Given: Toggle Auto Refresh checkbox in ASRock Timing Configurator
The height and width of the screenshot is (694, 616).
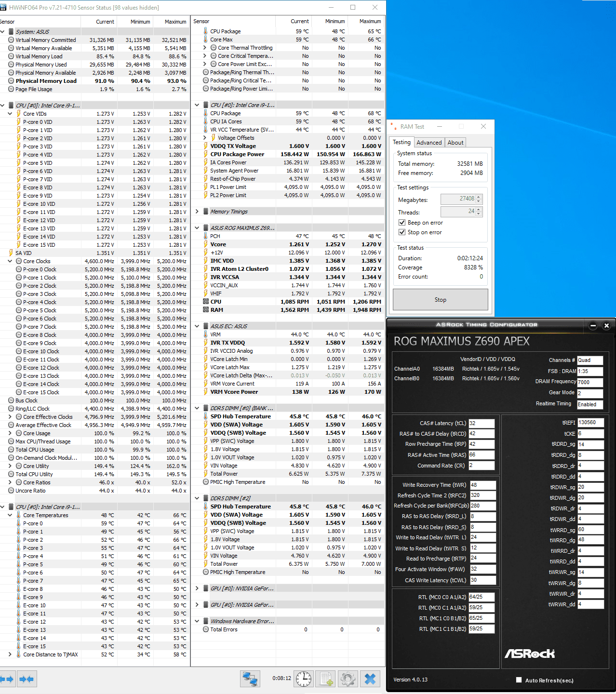Looking at the screenshot, I should [x=519, y=680].
